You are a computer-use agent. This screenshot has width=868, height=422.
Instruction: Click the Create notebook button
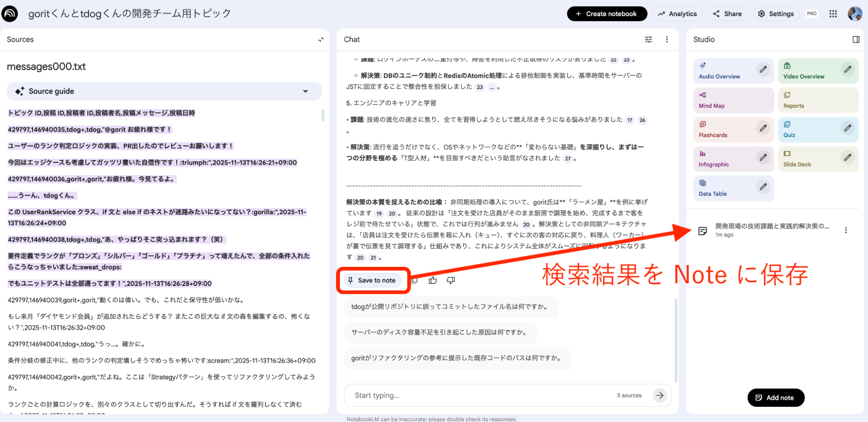point(607,14)
